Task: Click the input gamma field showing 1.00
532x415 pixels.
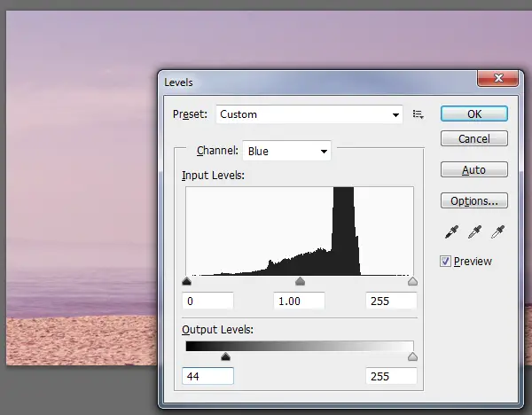Action: pyautogui.click(x=300, y=301)
